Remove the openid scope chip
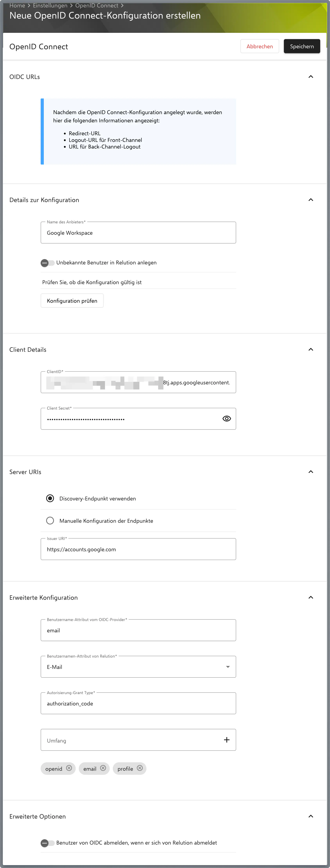 69,768
